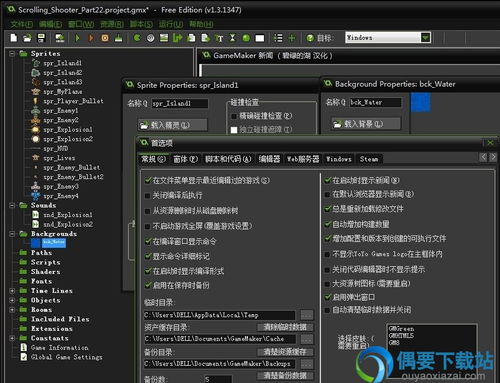This screenshot has height=383, width=500.
Task: Check 大资源树图标 (需要重启) checkbox
Action: click(328, 284)
